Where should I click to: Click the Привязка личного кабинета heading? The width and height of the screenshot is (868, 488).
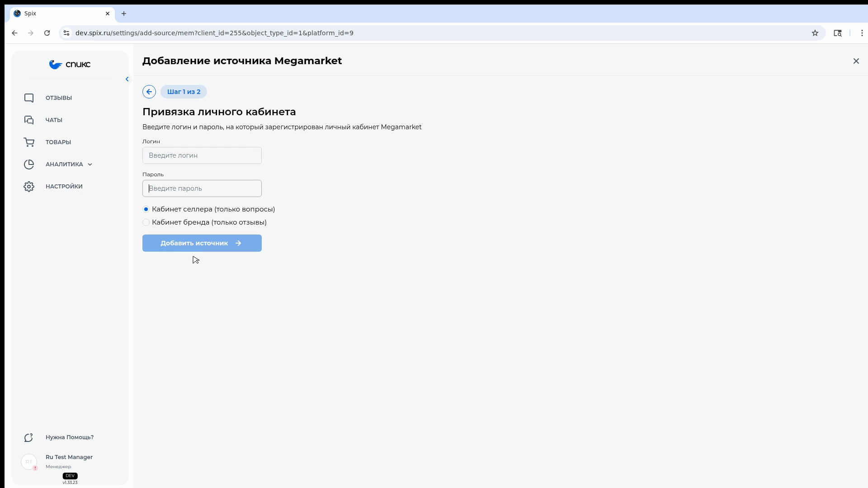coord(219,112)
